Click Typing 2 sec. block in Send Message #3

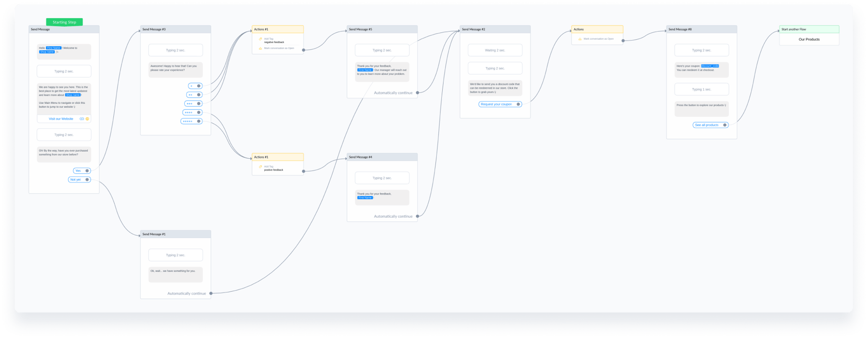[176, 50]
